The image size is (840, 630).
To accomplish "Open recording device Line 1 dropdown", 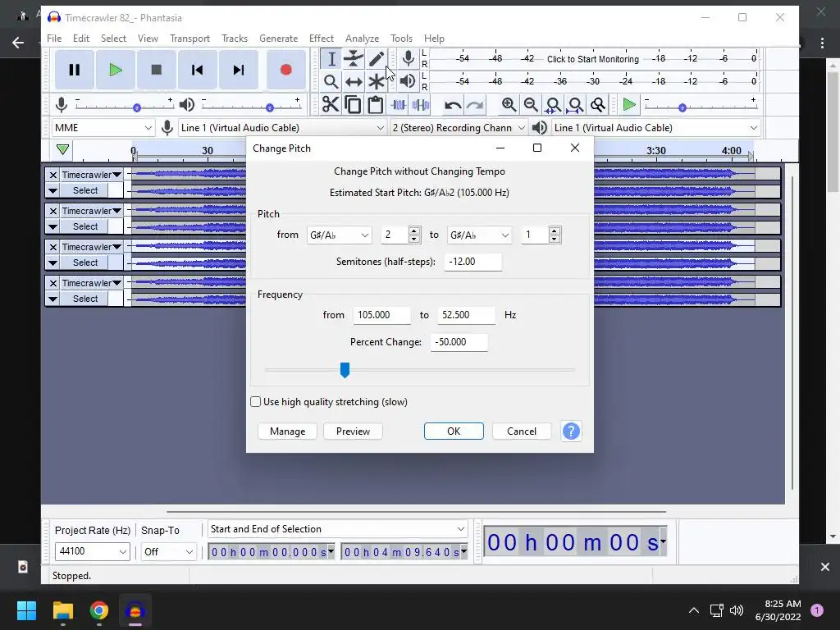I will (x=282, y=127).
